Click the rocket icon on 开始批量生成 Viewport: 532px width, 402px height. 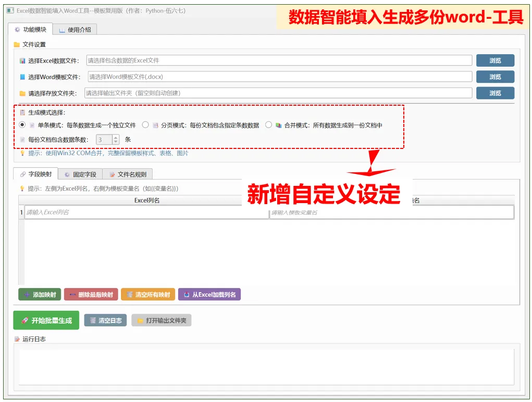coord(24,320)
